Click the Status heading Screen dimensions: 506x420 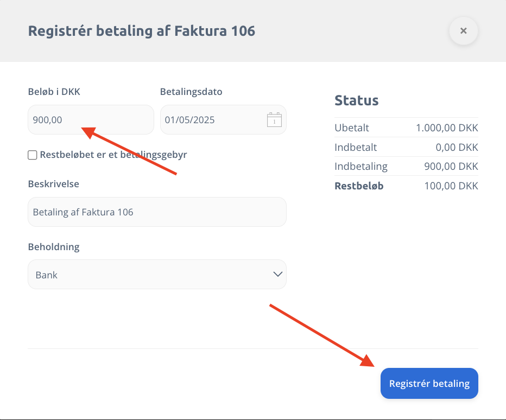click(357, 100)
